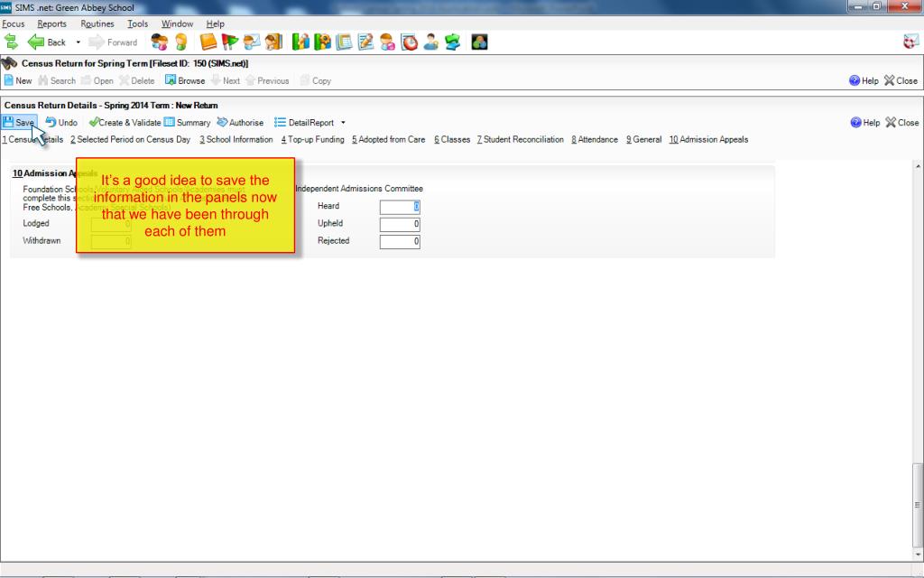The width and height of the screenshot is (924, 578).
Task: Close the Census Return browser panel
Action: pos(901,80)
